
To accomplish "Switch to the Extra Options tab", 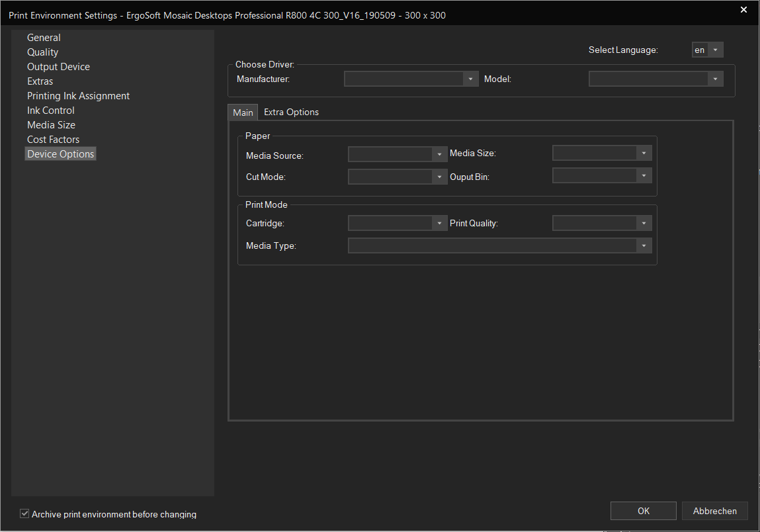I will 291,112.
